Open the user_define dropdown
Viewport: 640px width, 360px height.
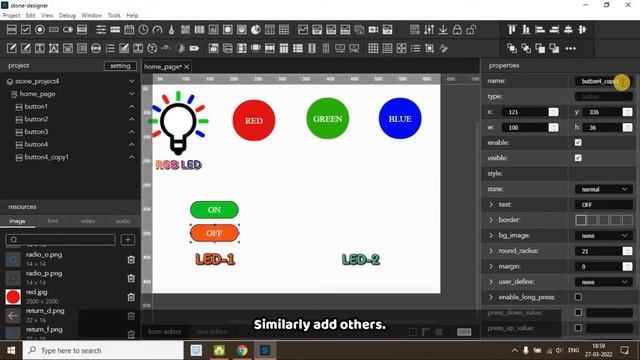point(604,282)
